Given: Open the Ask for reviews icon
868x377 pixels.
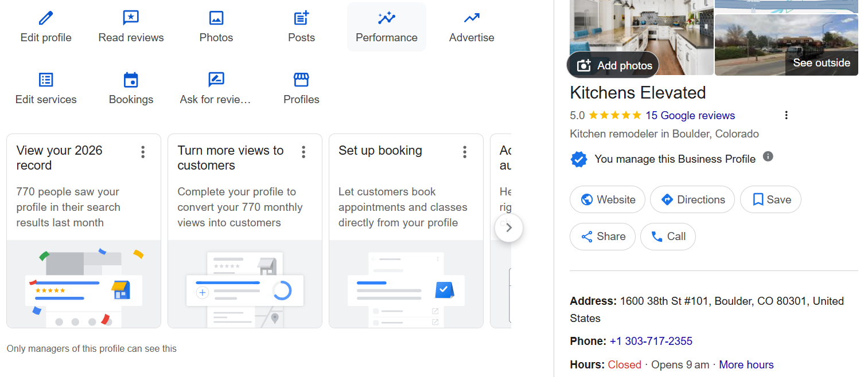Looking at the screenshot, I should (x=216, y=80).
